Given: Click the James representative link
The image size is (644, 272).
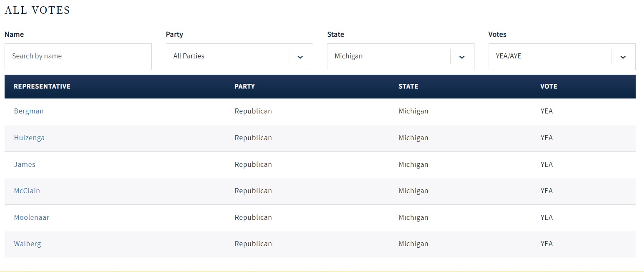Looking at the screenshot, I should 25,164.
